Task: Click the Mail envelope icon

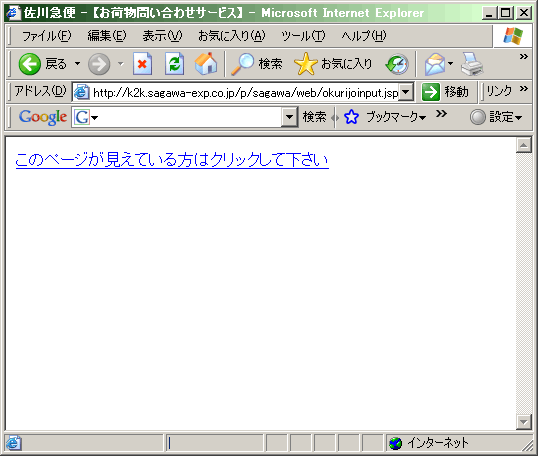Action: 434,64
